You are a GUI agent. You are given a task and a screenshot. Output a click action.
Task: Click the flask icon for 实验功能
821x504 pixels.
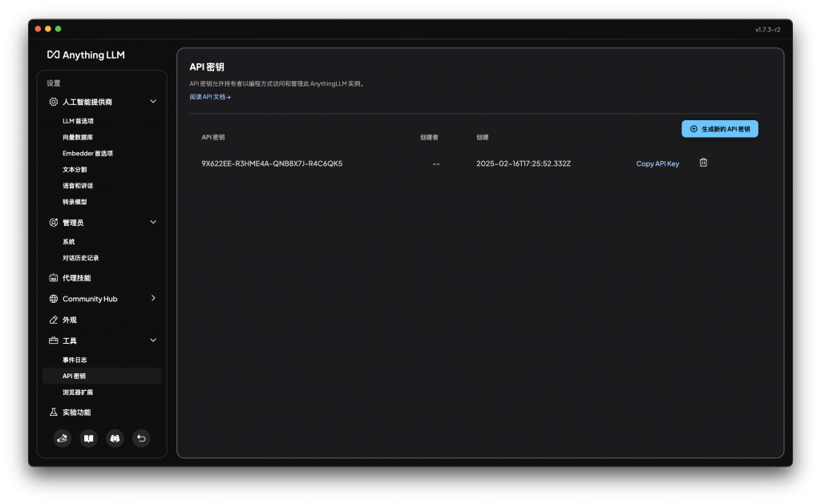click(x=54, y=412)
